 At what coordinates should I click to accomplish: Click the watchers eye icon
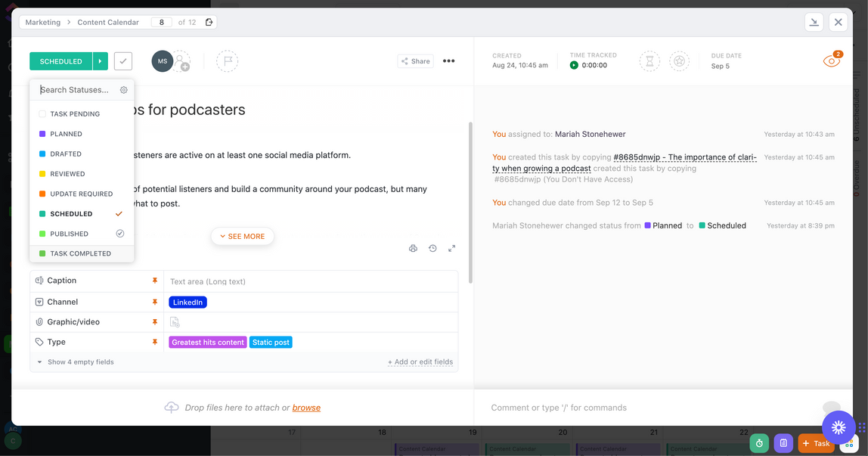tap(831, 61)
